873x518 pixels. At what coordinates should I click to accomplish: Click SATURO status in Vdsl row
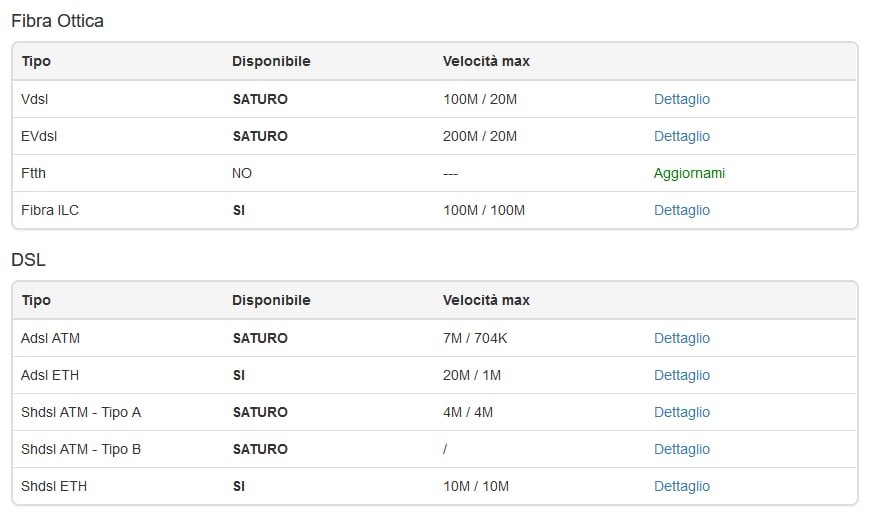(x=259, y=99)
